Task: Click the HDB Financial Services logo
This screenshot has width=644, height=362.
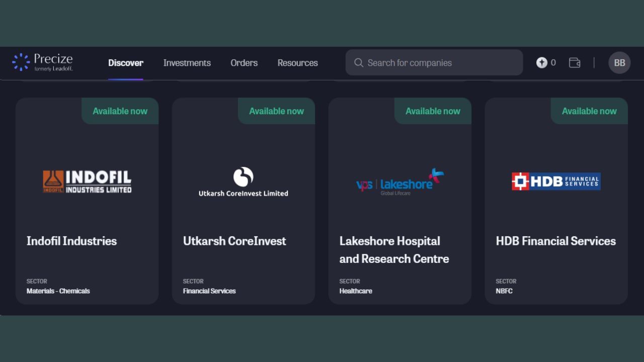Action: pyautogui.click(x=556, y=182)
